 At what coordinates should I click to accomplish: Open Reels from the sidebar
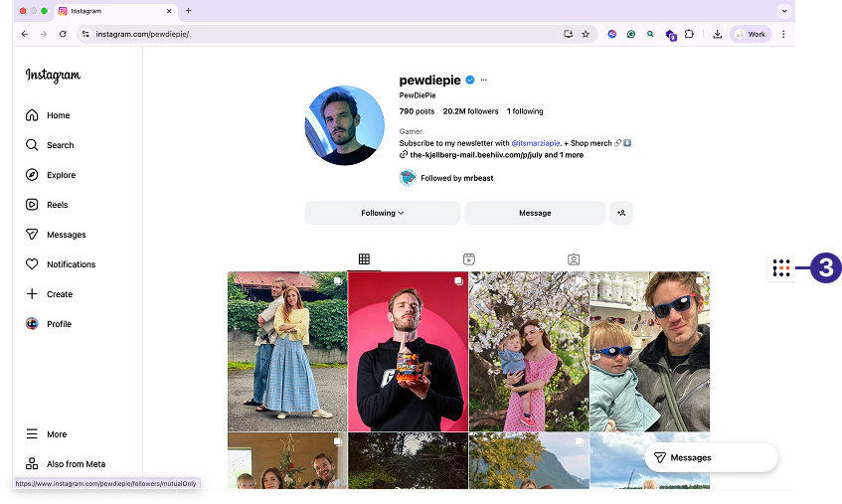[x=47, y=205]
